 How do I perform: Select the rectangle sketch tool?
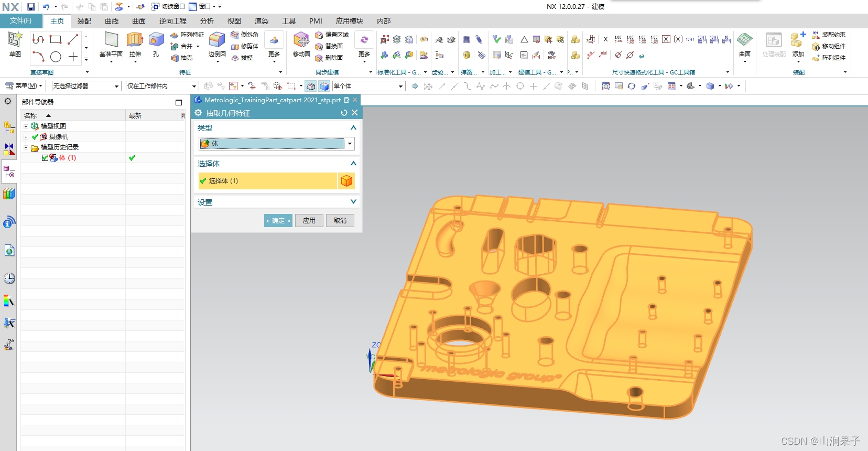click(56, 39)
